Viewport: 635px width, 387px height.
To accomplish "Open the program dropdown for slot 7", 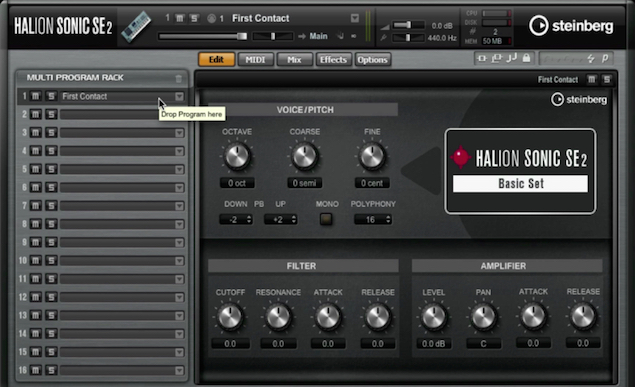I will pyautogui.click(x=179, y=206).
